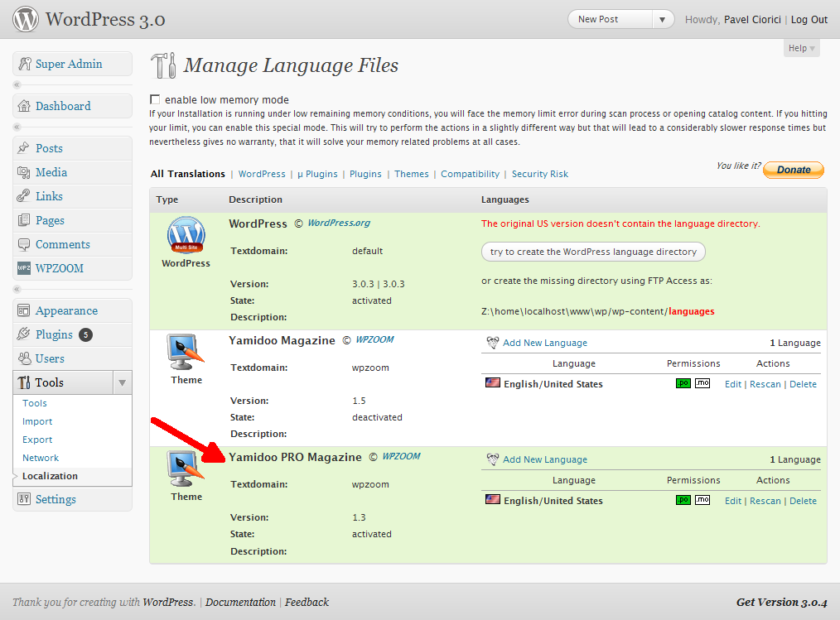Collapse sidebar via separator arrow below Super Admin

point(17,84)
